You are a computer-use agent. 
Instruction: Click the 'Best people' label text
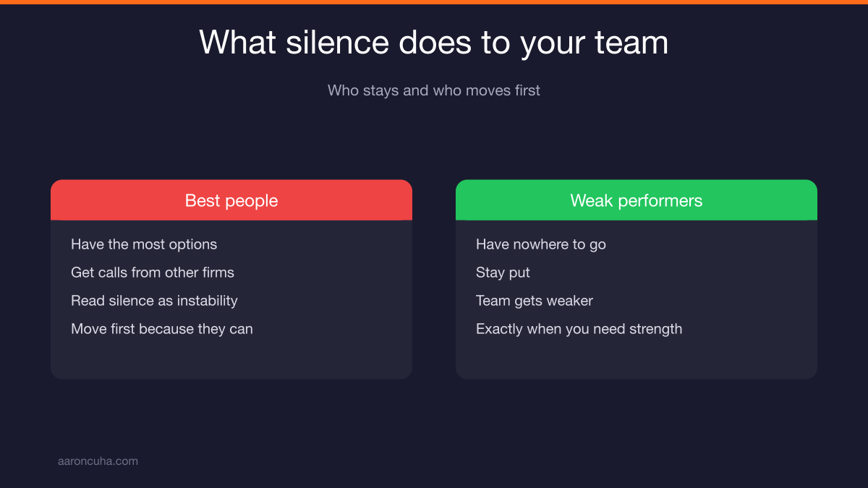231,200
